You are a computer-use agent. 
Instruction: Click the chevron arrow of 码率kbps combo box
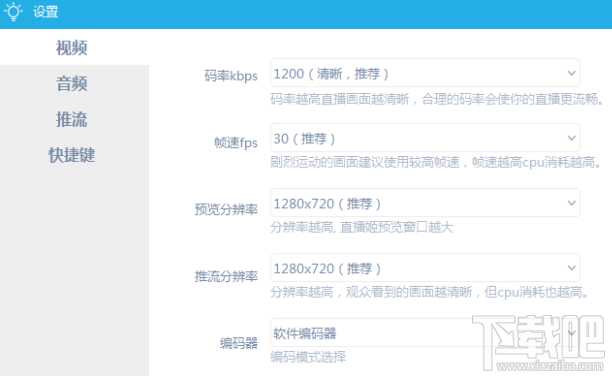[571, 73]
